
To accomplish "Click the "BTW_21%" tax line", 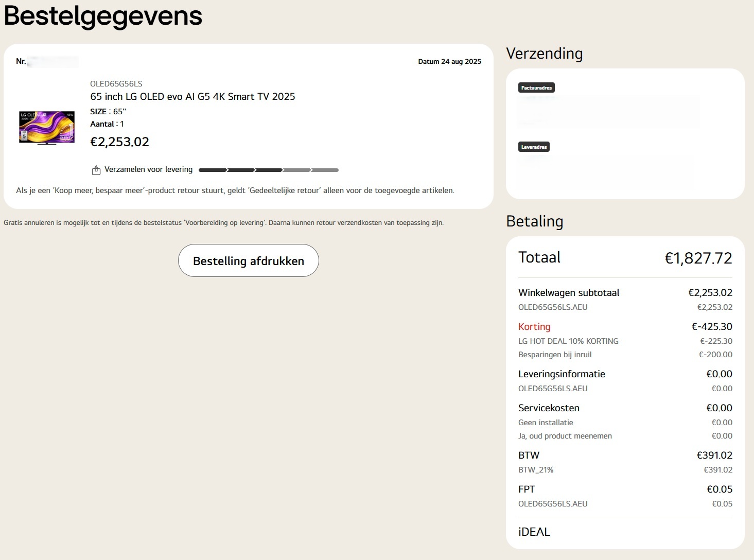I will [x=536, y=469].
